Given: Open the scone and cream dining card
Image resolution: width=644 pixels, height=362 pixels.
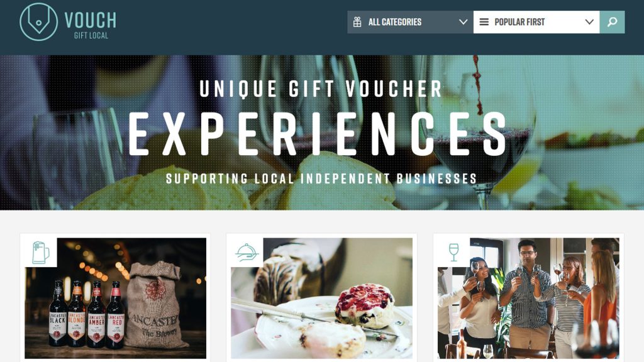Looking at the screenshot, I should (x=321, y=298).
